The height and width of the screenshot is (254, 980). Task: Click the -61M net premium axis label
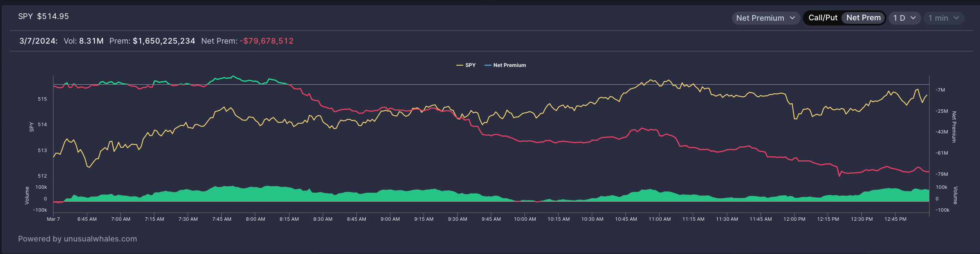tap(942, 153)
